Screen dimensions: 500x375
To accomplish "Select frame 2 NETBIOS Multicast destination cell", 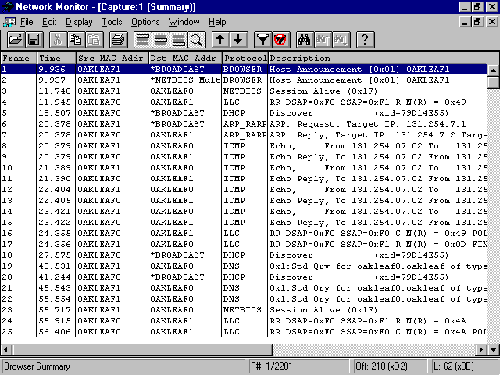I will coord(185,80).
